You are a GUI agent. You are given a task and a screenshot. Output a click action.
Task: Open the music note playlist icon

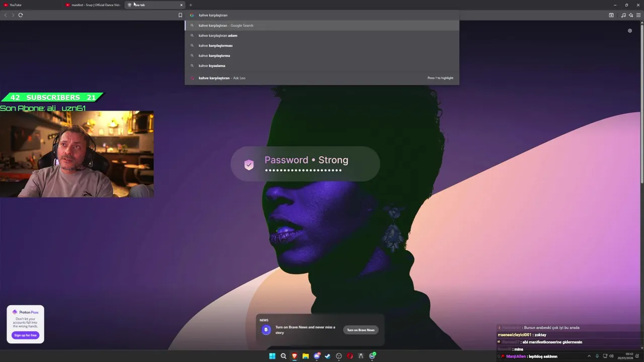pyautogui.click(x=623, y=15)
